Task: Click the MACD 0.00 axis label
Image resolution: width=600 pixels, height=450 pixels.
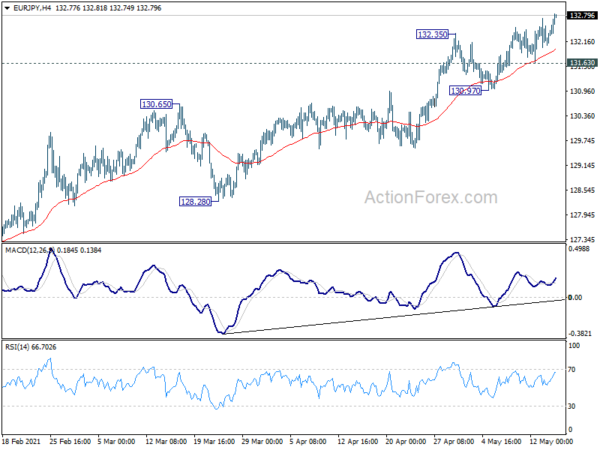Action: point(575,297)
